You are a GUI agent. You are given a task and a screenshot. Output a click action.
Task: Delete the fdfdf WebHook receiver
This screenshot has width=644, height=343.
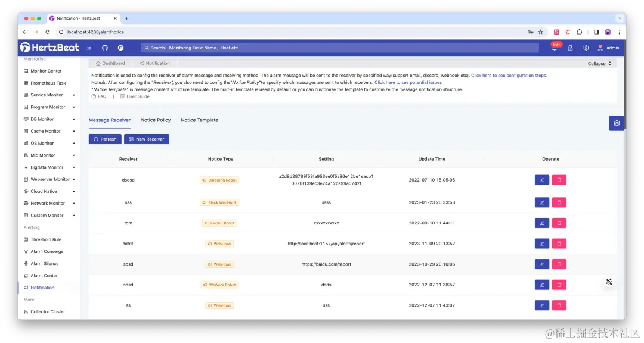pos(559,244)
